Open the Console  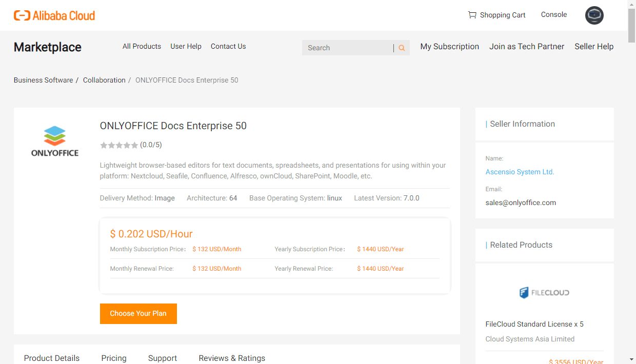[553, 14]
